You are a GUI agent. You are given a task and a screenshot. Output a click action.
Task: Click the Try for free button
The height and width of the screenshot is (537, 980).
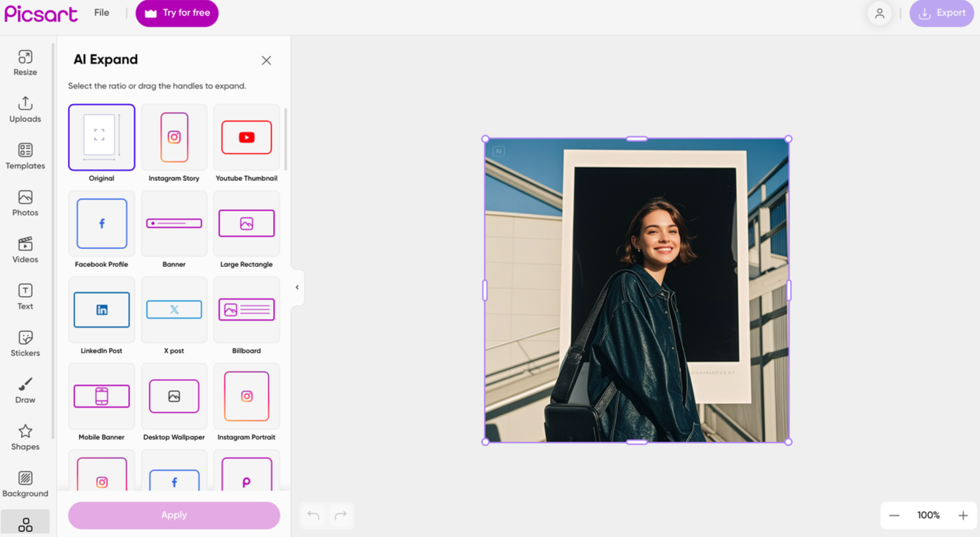tap(177, 13)
